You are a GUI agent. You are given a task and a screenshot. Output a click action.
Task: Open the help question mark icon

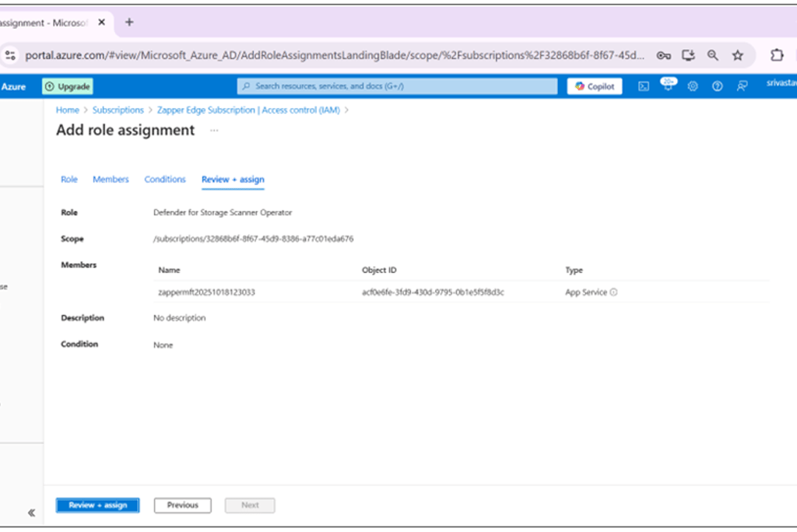(x=717, y=86)
